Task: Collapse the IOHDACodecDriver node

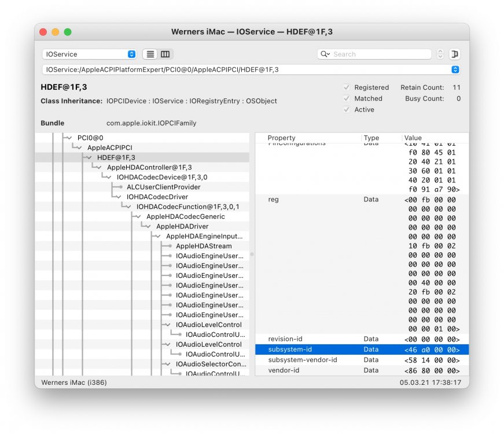Action: pyautogui.click(x=119, y=197)
